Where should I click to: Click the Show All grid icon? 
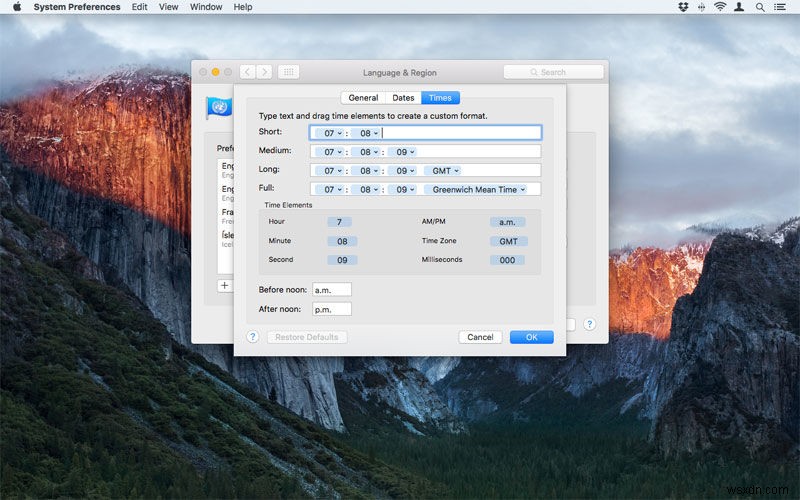click(x=288, y=72)
